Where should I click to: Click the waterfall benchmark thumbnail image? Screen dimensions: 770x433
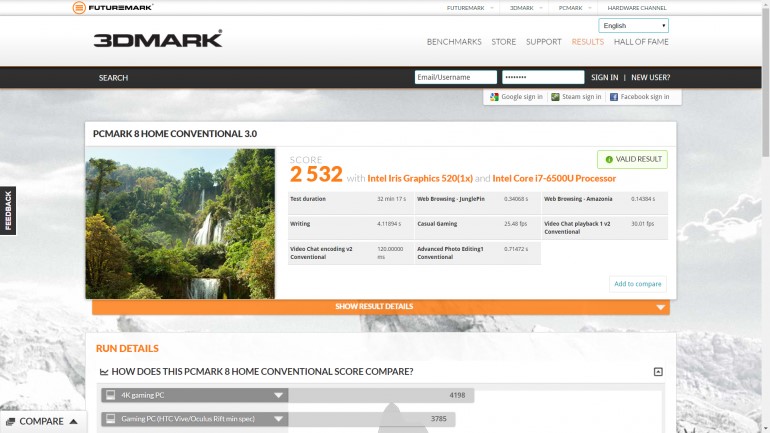[x=180, y=223]
